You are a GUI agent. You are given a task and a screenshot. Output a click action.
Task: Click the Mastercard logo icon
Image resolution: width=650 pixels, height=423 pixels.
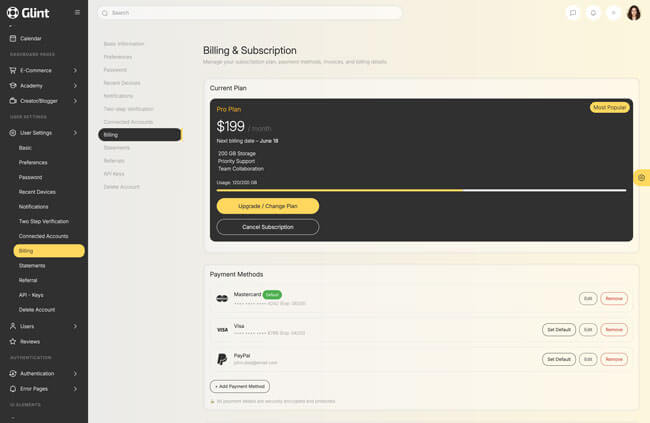point(222,298)
